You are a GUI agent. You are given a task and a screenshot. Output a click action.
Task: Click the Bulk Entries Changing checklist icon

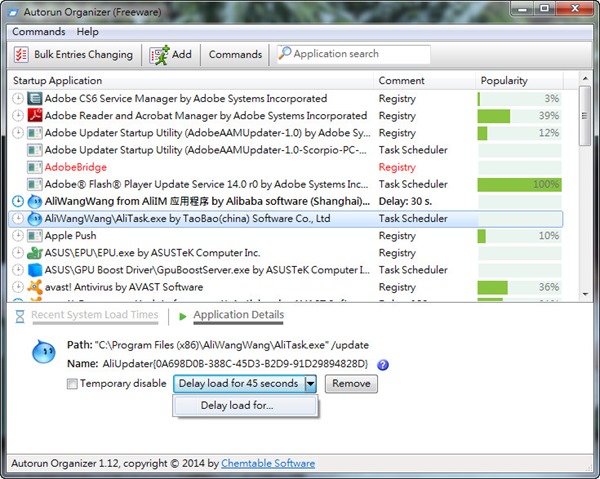[21, 54]
